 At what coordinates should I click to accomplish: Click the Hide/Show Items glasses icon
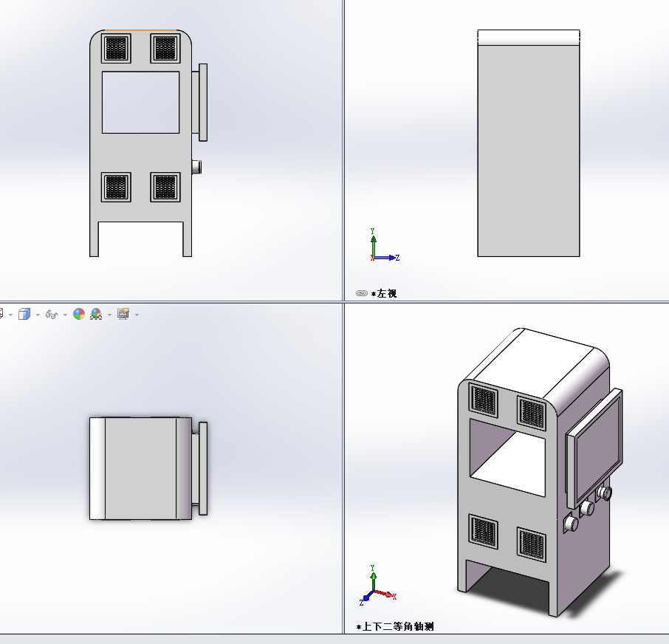52,315
